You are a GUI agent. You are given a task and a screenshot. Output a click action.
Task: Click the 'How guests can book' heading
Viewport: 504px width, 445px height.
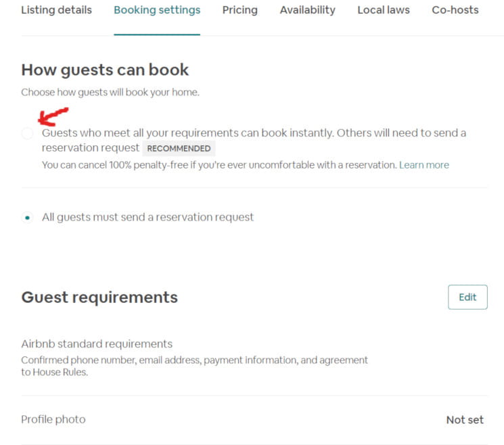point(105,70)
